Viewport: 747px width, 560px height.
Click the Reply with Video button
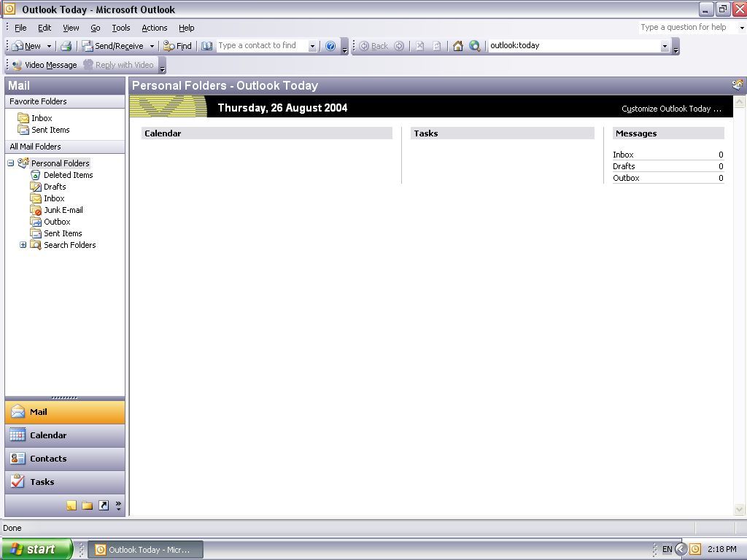point(119,65)
